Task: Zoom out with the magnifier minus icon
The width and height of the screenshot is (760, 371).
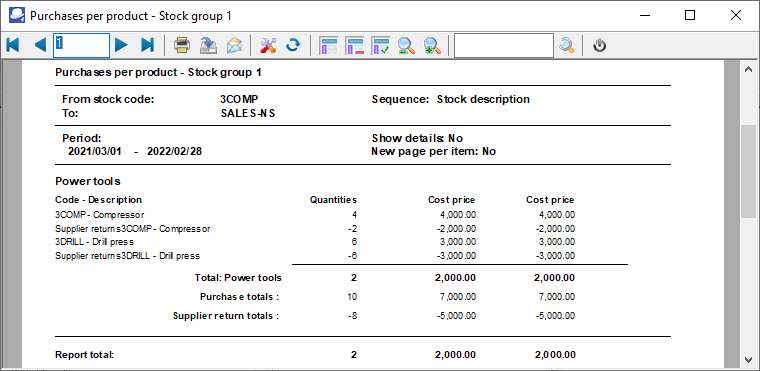Action: coord(406,46)
